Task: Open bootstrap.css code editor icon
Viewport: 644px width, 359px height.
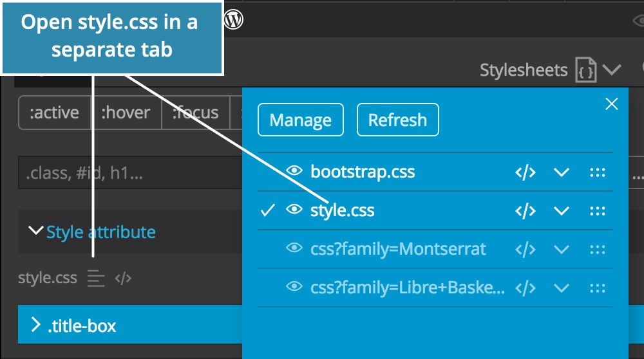Action: coord(526,172)
